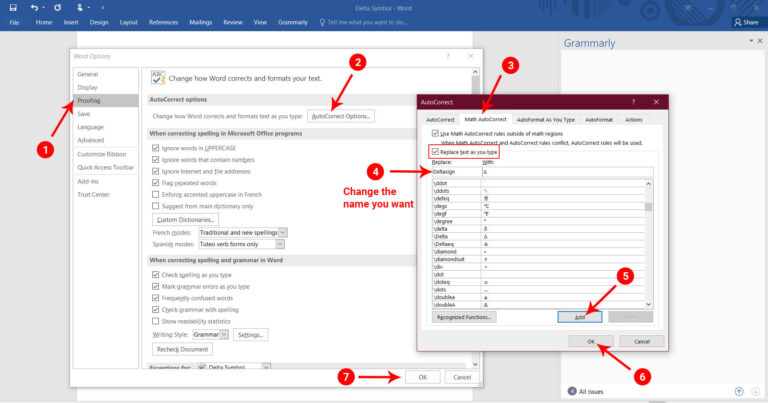The width and height of the screenshot is (768, 403).
Task: Click the up-arrow icon in Grammarly pane footer
Action: coord(739,391)
